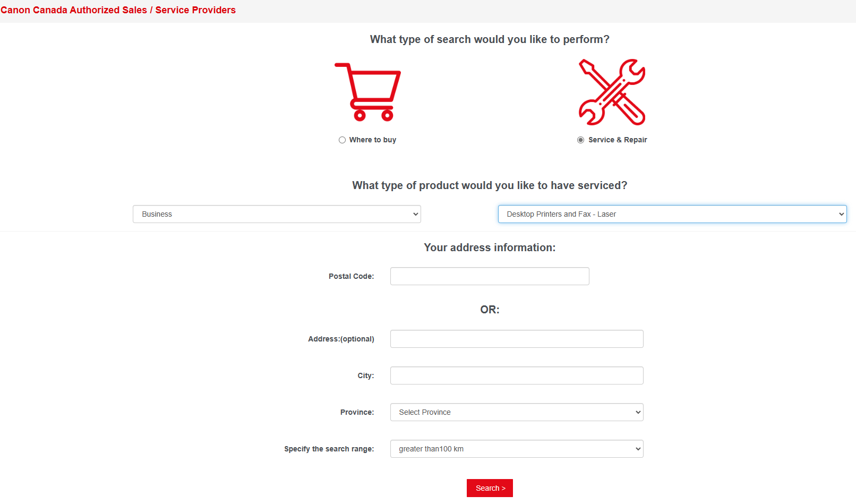Expand the Desktop Printers and Fax - Laser dropdown
The height and width of the screenshot is (504, 856).
pyautogui.click(x=672, y=214)
